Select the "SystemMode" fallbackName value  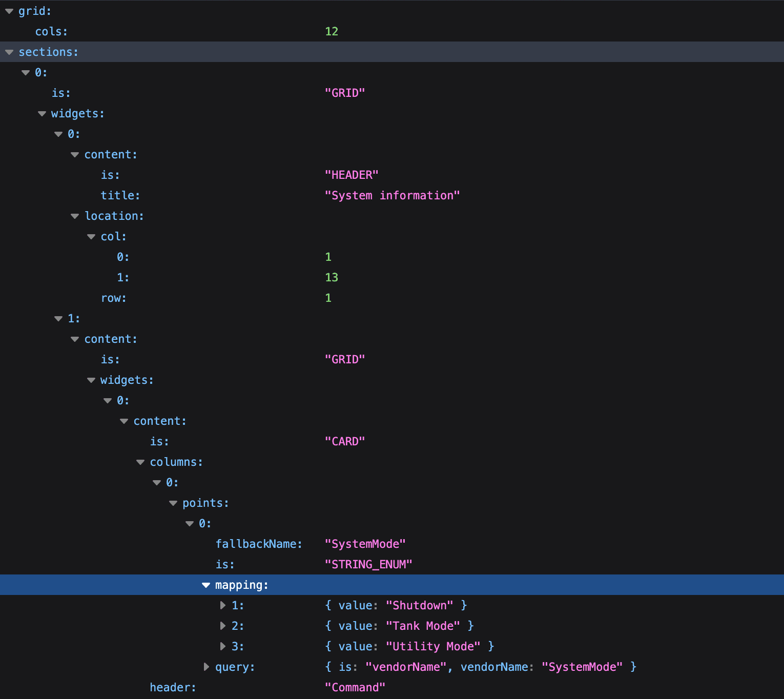coord(365,544)
